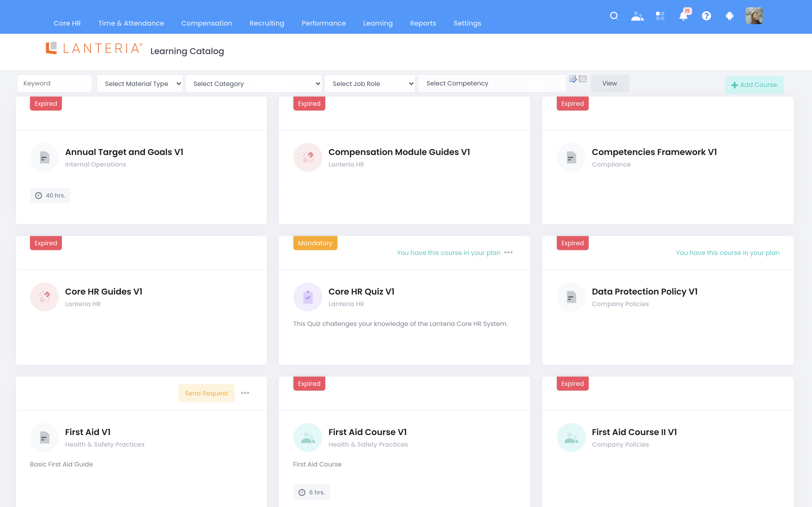Image resolution: width=812 pixels, height=507 pixels.
Task: Open the user profile avatar
Action: point(754,16)
